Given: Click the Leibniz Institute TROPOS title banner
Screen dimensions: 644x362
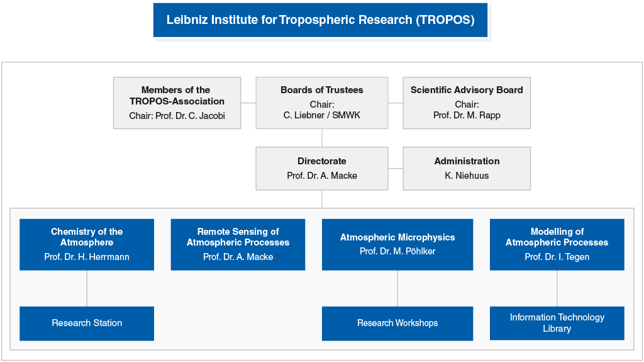Looking at the screenshot, I should click(x=321, y=20).
